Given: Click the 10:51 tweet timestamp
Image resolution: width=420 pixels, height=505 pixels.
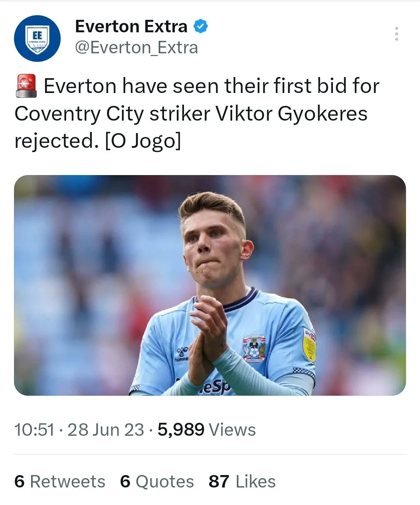Looking at the screenshot, I should [34, 430].
